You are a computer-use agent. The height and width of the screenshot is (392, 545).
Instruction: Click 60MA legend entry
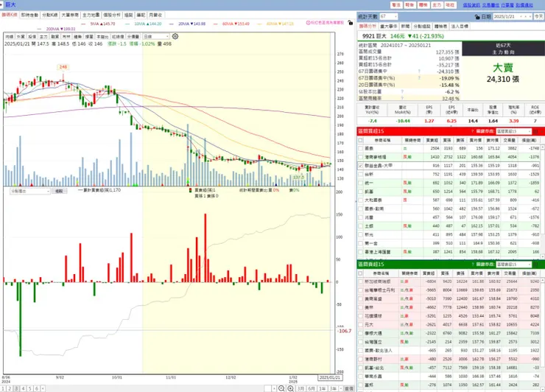[x=236, y=24]
